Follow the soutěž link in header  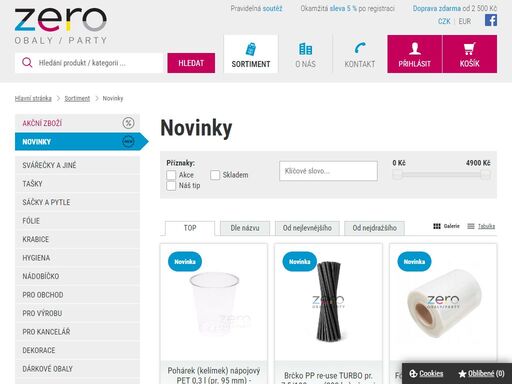tap(272, 8)
